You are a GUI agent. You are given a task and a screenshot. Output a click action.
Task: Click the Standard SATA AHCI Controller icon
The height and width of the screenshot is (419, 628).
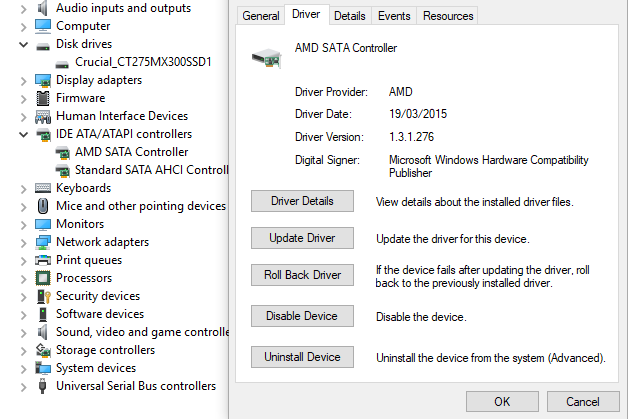tap(62, 171)
